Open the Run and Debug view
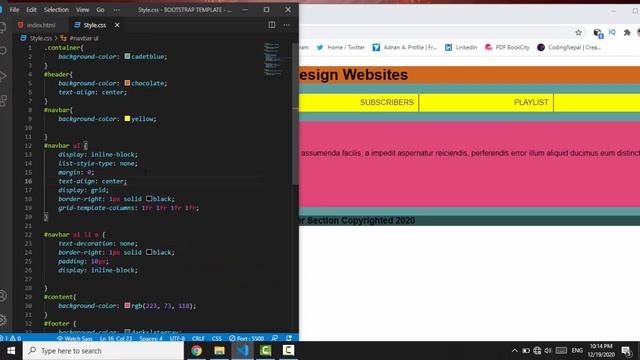640x360 pixels. [x=2, y=76]
